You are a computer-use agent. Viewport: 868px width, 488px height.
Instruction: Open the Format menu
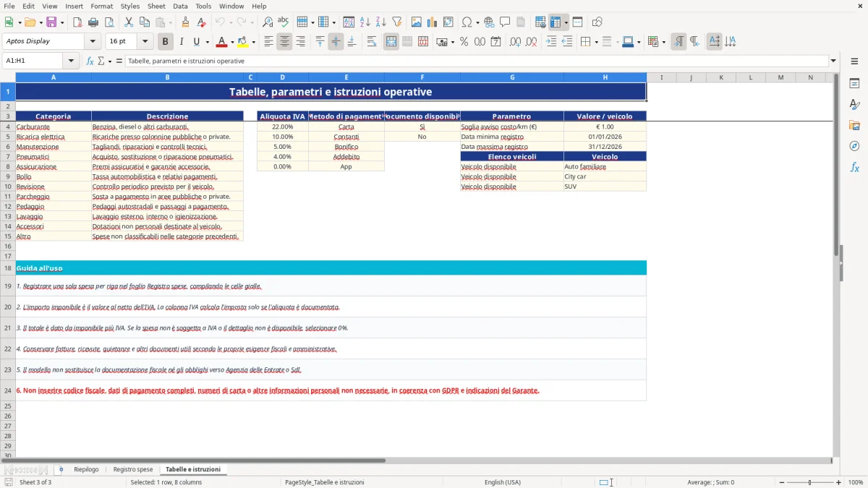coord(102,6)
